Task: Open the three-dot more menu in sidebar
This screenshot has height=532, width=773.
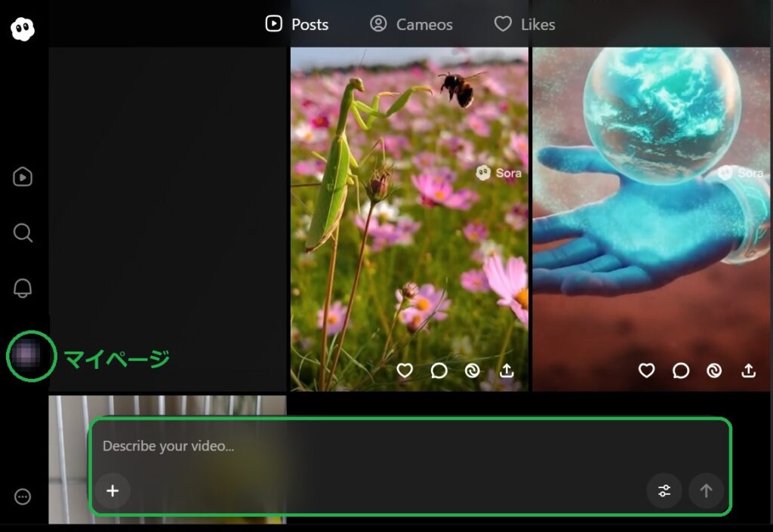Action: [x=23, y=497]
